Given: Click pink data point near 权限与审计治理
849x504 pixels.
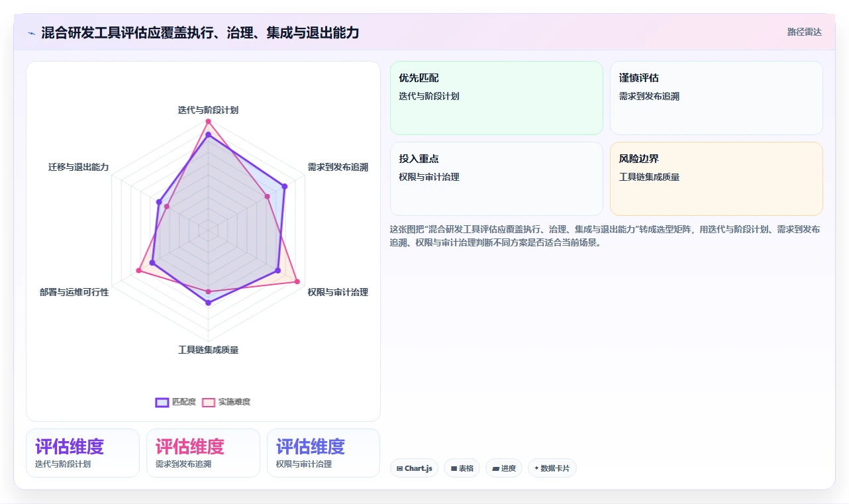Looking at the screenshot, I should (297, 282).
